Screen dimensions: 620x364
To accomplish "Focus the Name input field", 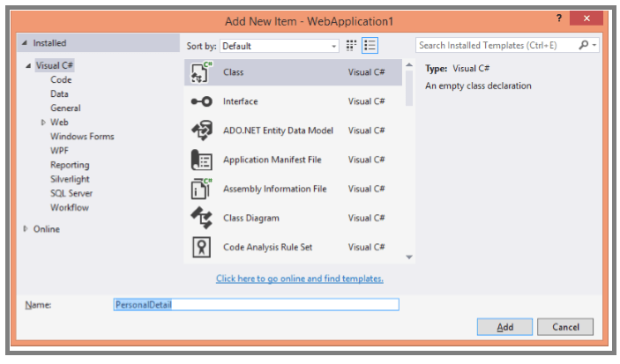I will click(257, 305).
